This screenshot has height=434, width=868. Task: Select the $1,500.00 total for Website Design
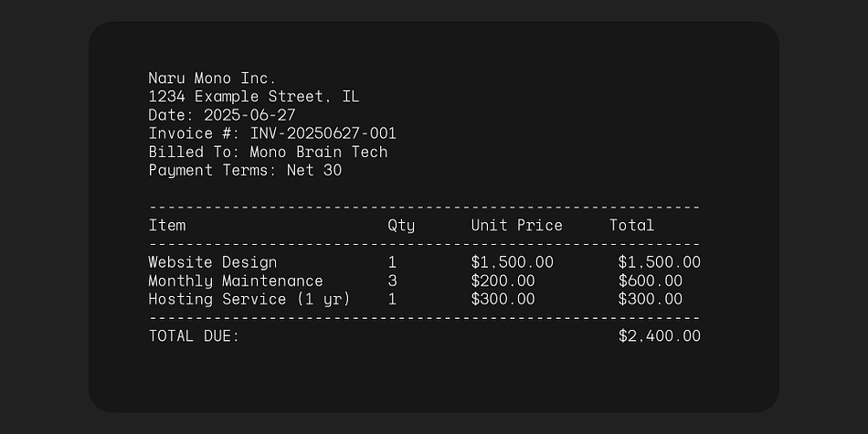660,262
